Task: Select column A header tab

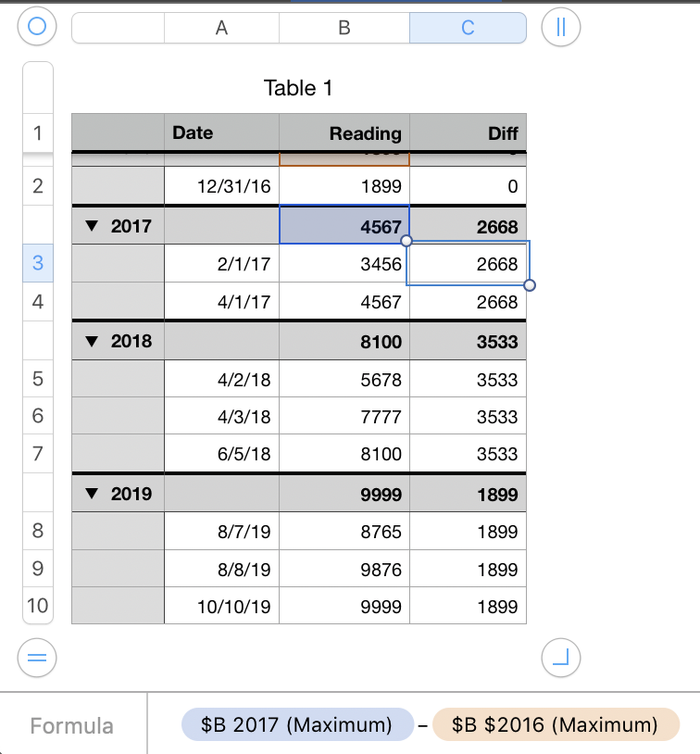Action: coord(221,28)
